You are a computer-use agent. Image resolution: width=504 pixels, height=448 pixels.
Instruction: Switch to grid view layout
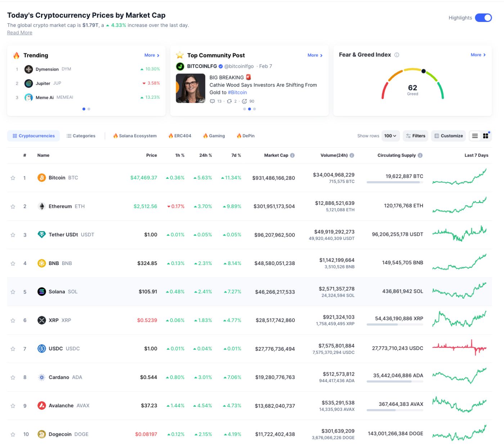(x=486, y=136)
